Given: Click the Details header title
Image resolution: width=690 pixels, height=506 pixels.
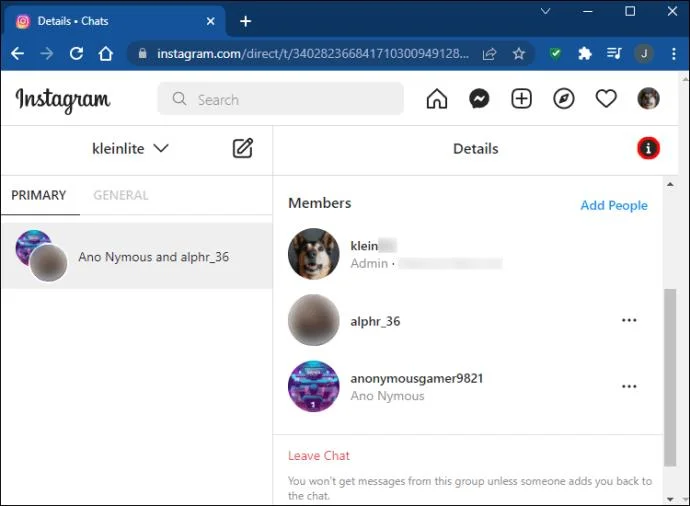Looking at the screenshot, I should [x=476, y=149].
